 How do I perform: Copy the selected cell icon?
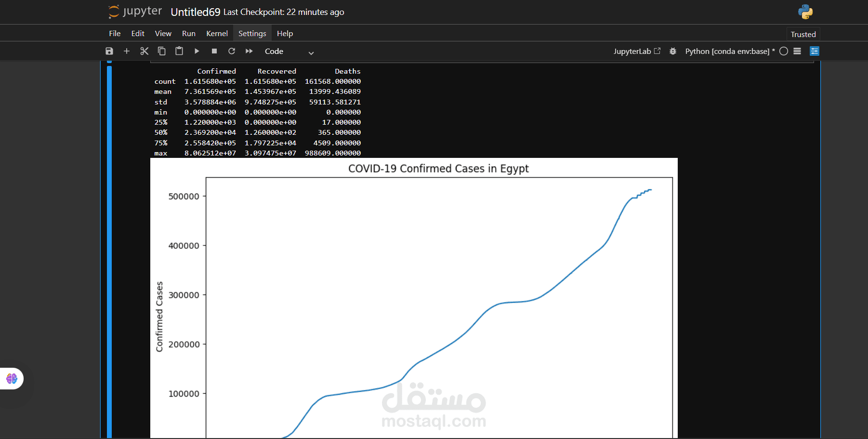click(162, 51)
